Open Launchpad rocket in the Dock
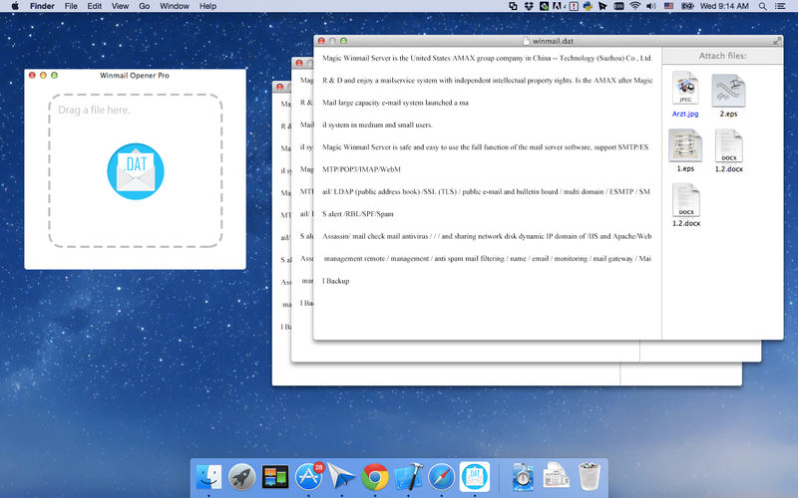This screenshot has width=798, height=498. click(242, 477)
